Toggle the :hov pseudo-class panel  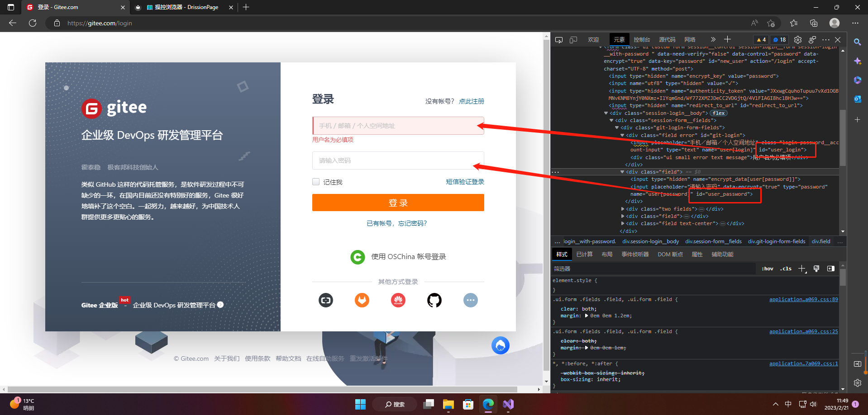(x=767, y=268)
